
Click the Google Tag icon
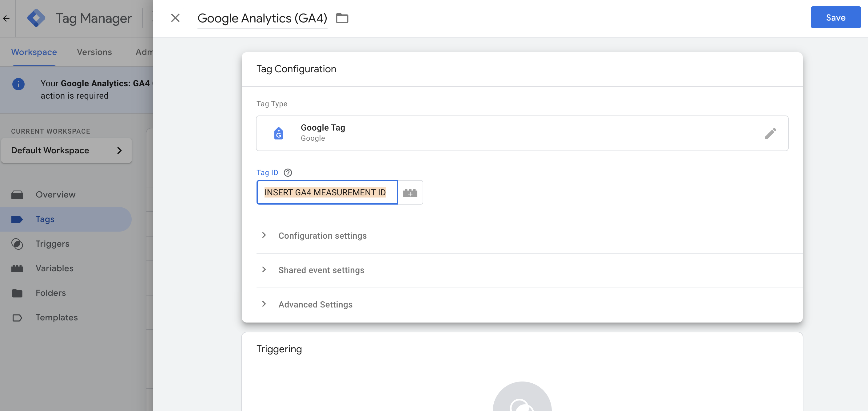pos(278,133)
